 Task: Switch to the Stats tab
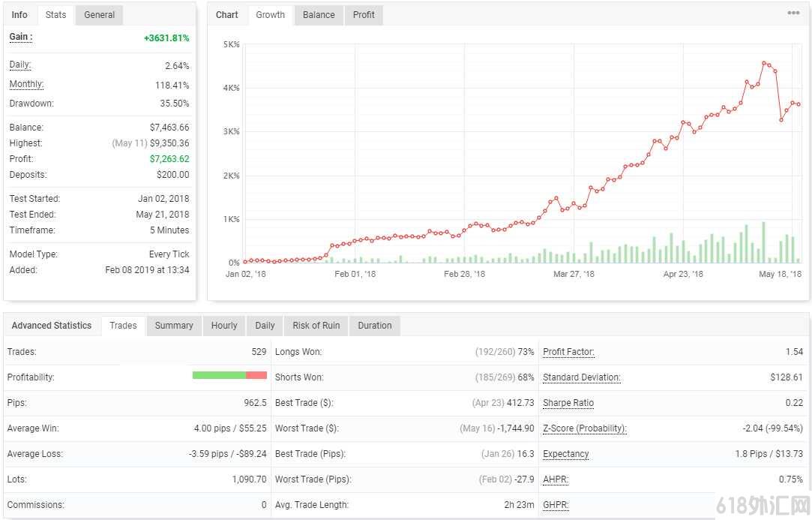55,15
